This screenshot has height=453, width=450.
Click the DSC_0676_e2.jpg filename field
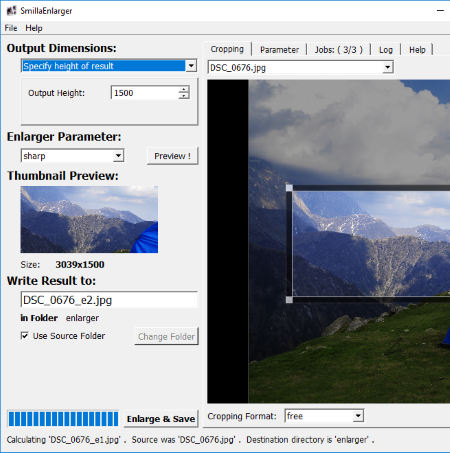[x=109, y=300]
